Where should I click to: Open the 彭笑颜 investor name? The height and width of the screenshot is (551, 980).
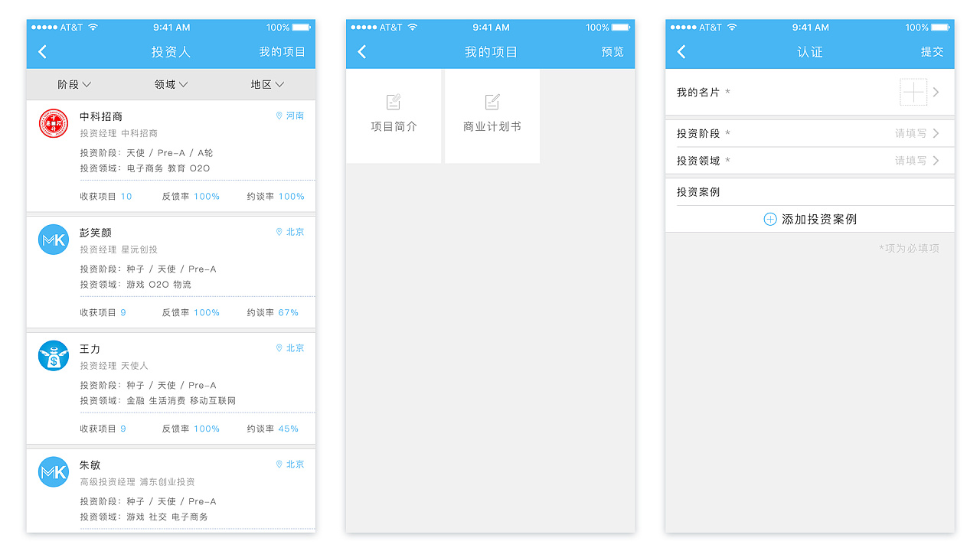tap(96, 233)
